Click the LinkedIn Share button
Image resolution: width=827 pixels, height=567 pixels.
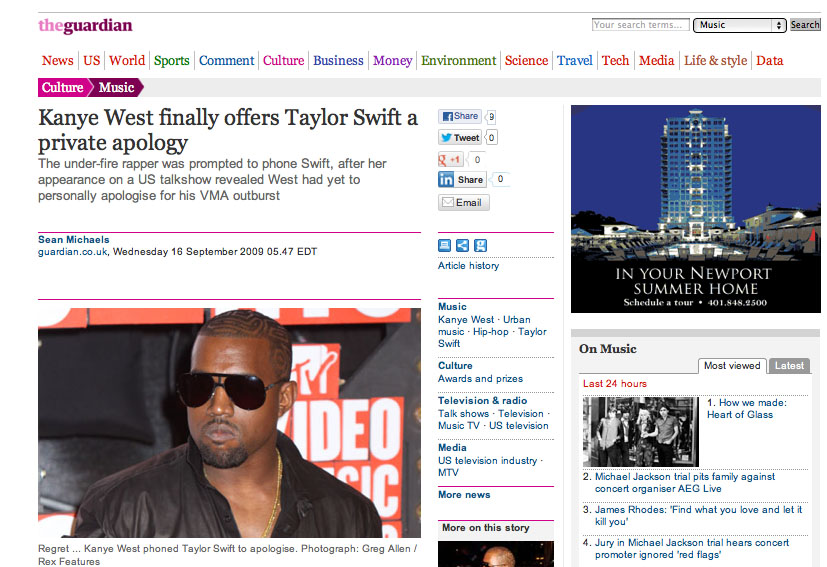tap(461, 180)
